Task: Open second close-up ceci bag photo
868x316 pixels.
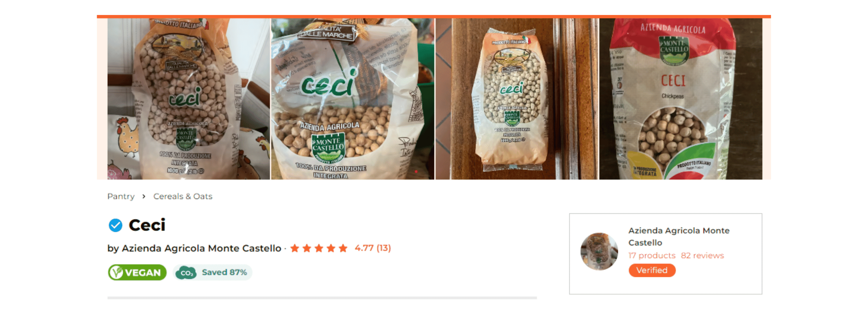Action: [x=353, y=99]
